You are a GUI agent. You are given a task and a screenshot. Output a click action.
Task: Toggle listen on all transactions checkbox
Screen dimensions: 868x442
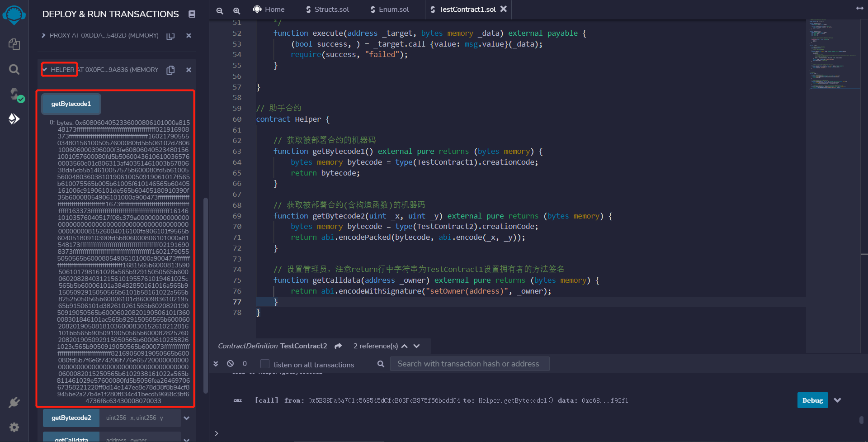pos(265,364)
